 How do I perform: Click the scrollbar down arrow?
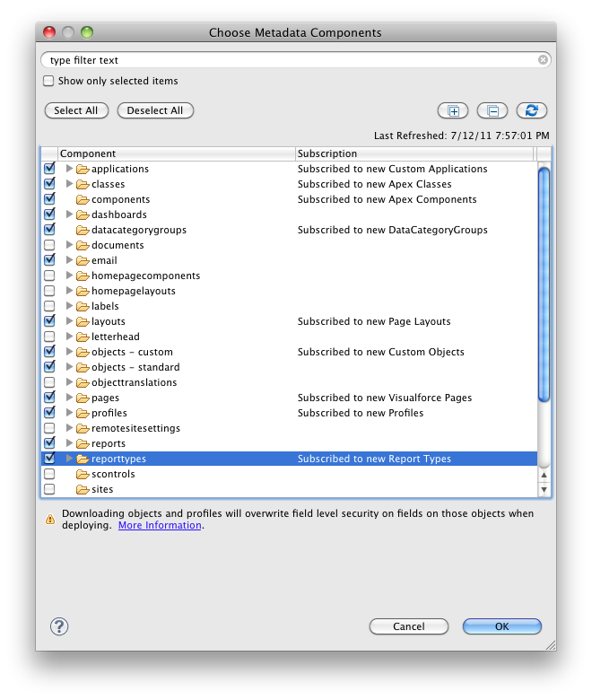(544, 490)
